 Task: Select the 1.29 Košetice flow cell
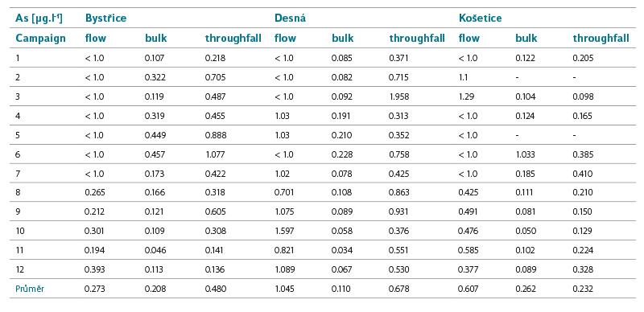coord(467,96)
